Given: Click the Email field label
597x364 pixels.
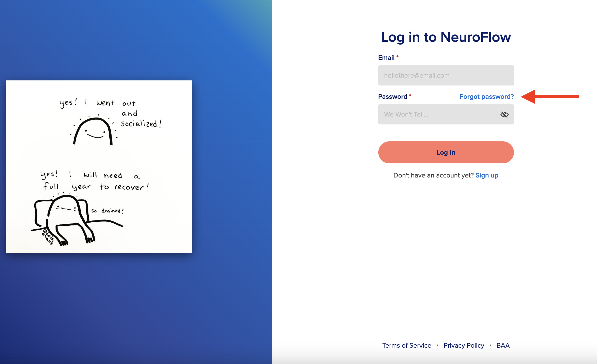Looking at the screenshot, I should click(x=386, y=58).
